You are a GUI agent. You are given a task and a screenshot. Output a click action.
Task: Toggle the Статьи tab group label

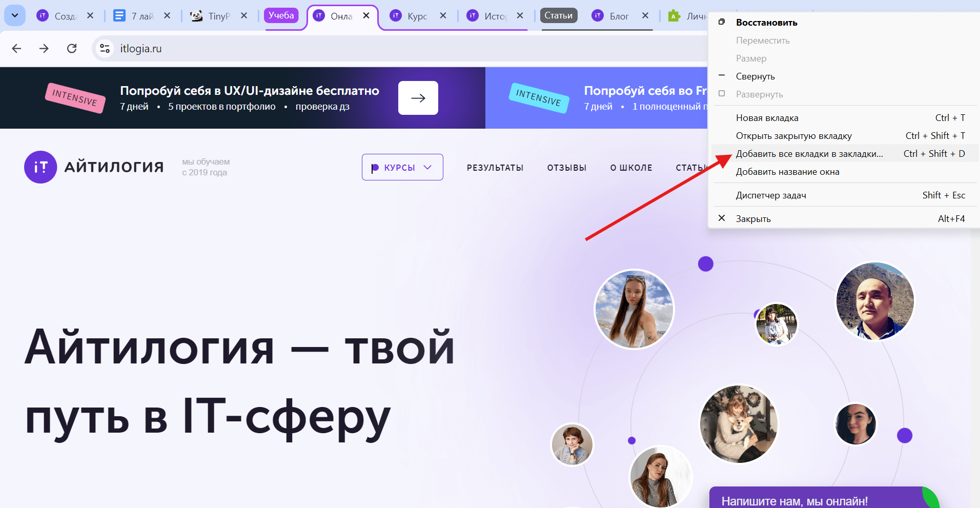coord(559,15)
